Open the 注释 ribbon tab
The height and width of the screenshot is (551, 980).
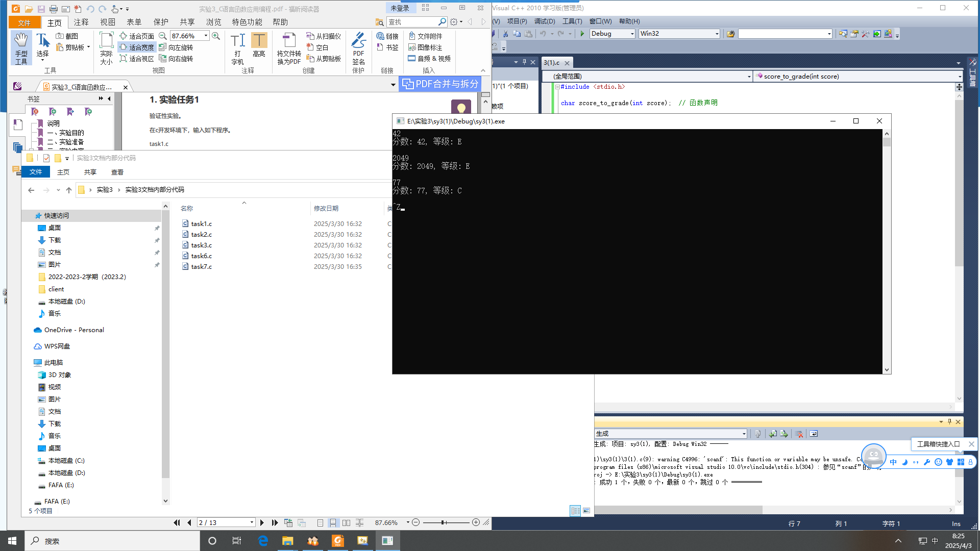tap(81, 22)
